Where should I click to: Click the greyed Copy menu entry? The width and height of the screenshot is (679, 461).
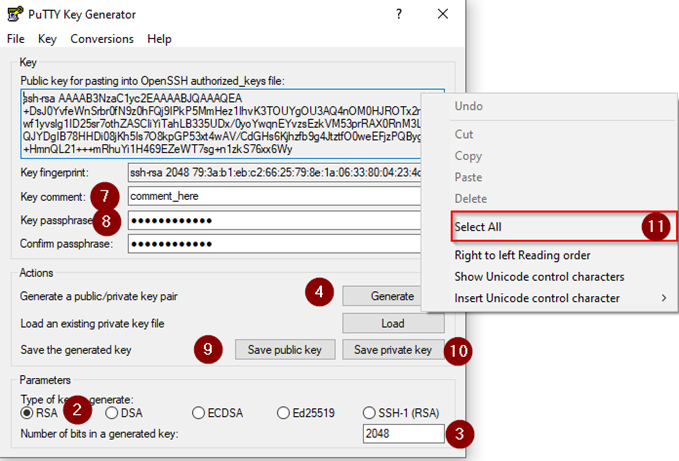pos(549,156)
